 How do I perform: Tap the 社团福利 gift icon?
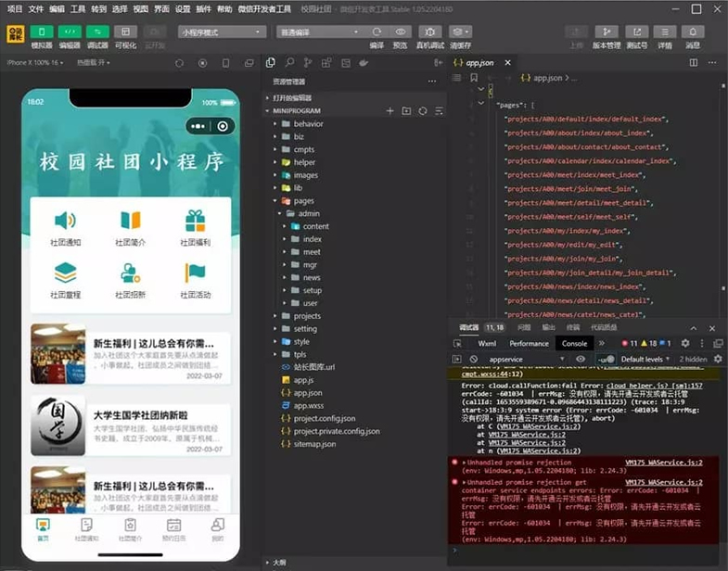pyautogui.click(x=195, y=221)
